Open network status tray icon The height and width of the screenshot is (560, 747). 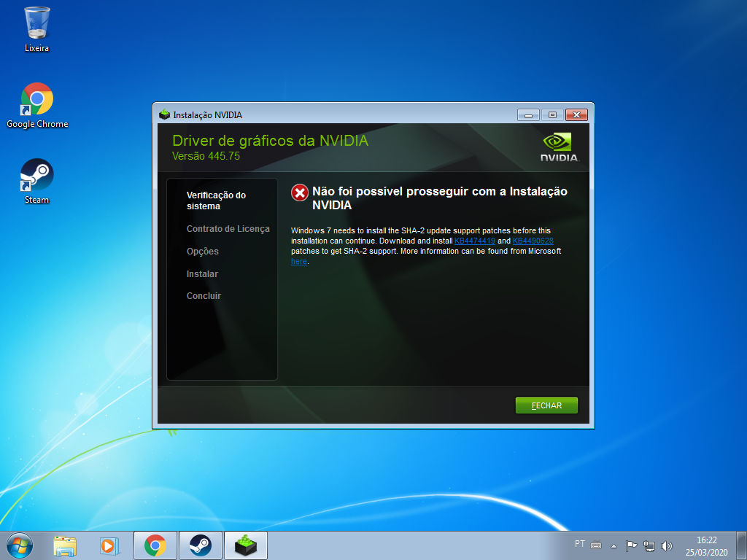(x=649, y=545)
